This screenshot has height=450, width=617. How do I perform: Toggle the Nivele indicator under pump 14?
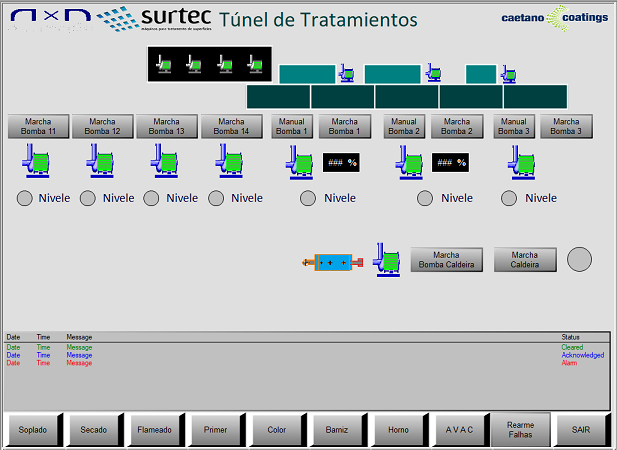(216, 198)
